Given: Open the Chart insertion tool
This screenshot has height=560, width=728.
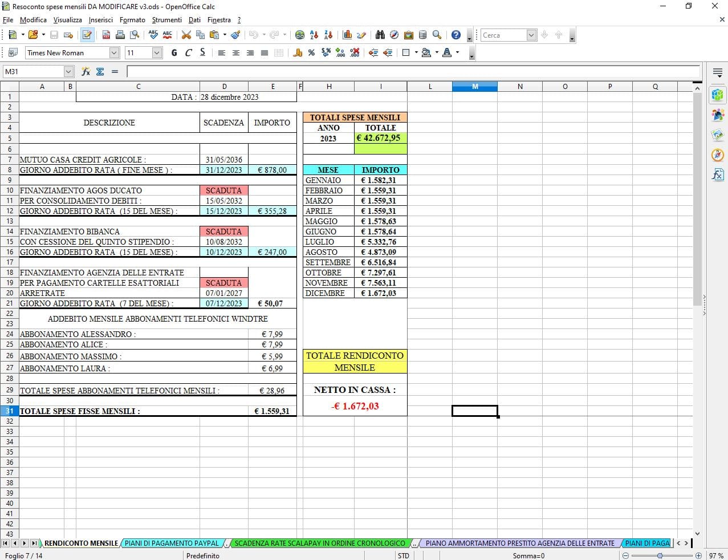Looking at the screenshot, I should pyautogui.click(x=347, y=35).
